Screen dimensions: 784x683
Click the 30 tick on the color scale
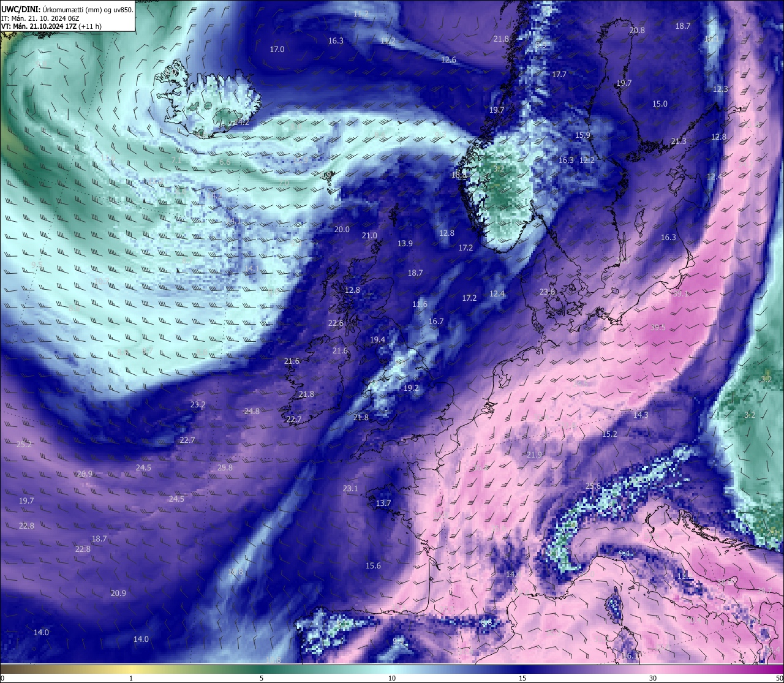pos(653,678)
